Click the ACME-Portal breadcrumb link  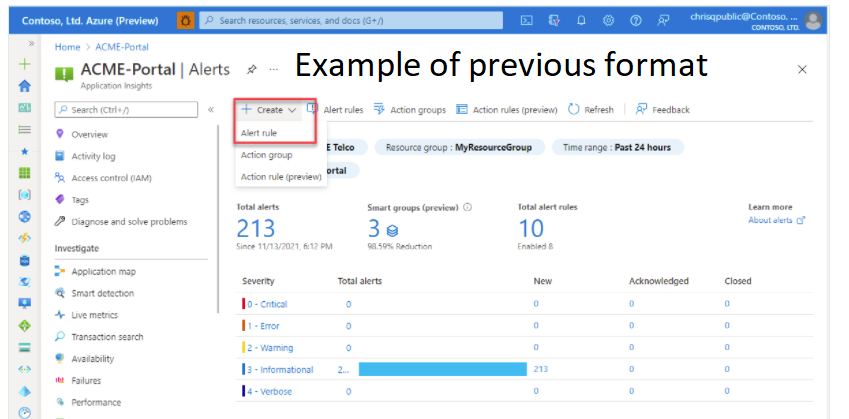click(x=122, y=47)
